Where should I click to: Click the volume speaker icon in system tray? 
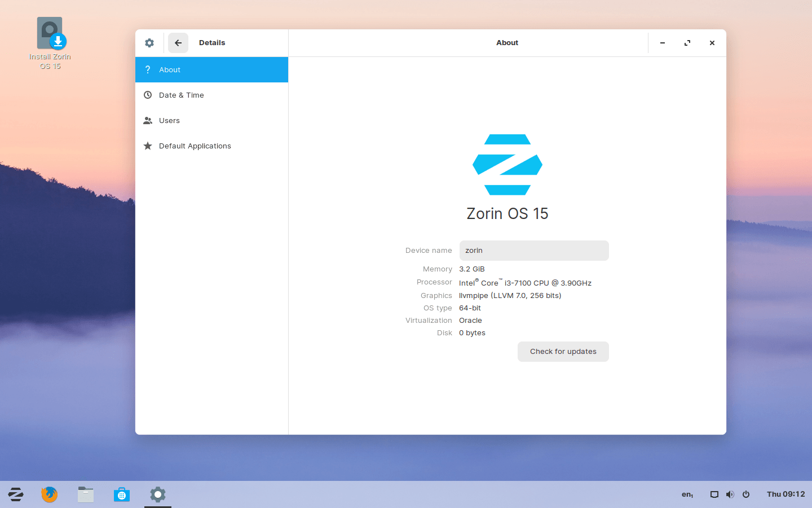click(x=730, y=494)
